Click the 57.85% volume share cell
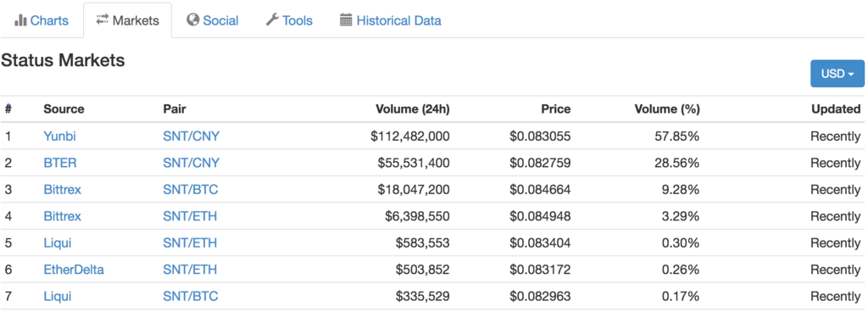Screen dimensions: 868x312 (677, 136)
